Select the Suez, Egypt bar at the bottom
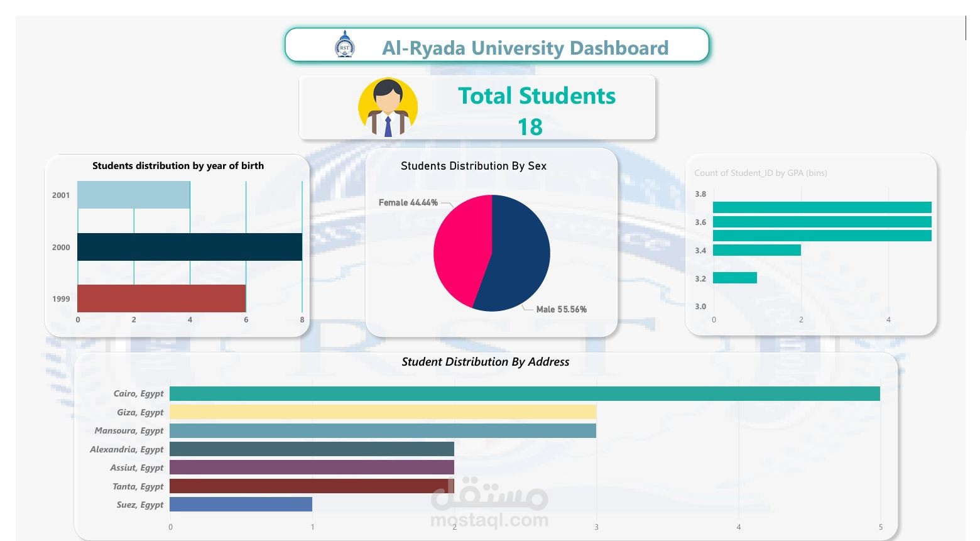This screenshot has width=980, height=541. (241, 505)
